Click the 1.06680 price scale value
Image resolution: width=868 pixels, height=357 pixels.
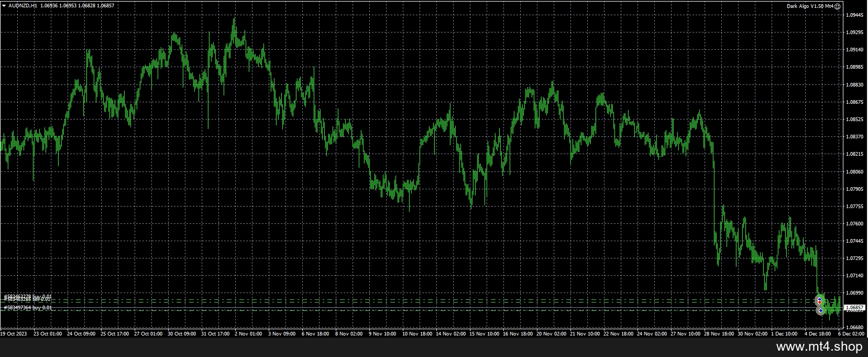(855, 328)
